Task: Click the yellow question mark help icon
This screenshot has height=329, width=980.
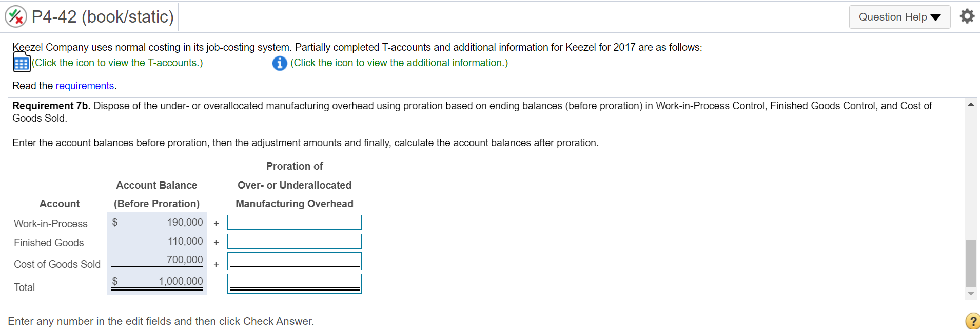Action: coord(971,321)
